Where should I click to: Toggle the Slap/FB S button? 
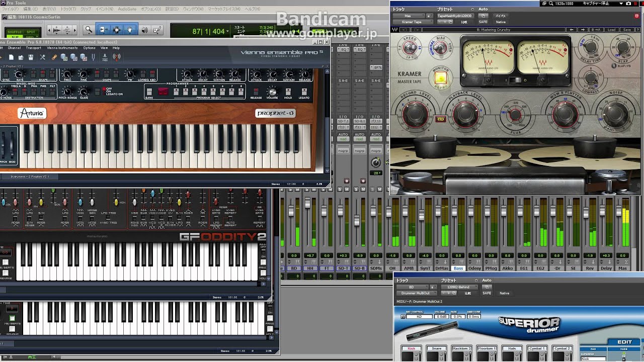pos(614,66)
